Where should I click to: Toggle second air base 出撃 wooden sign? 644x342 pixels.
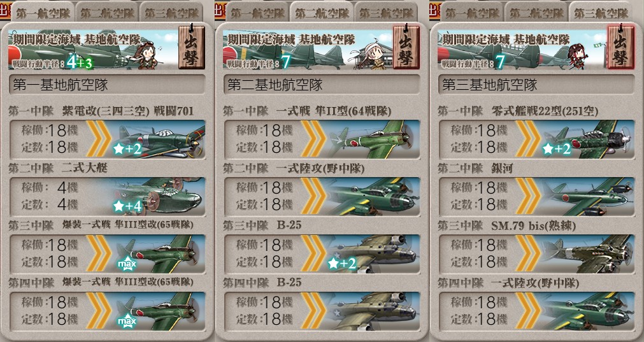(x=406, y=47)
